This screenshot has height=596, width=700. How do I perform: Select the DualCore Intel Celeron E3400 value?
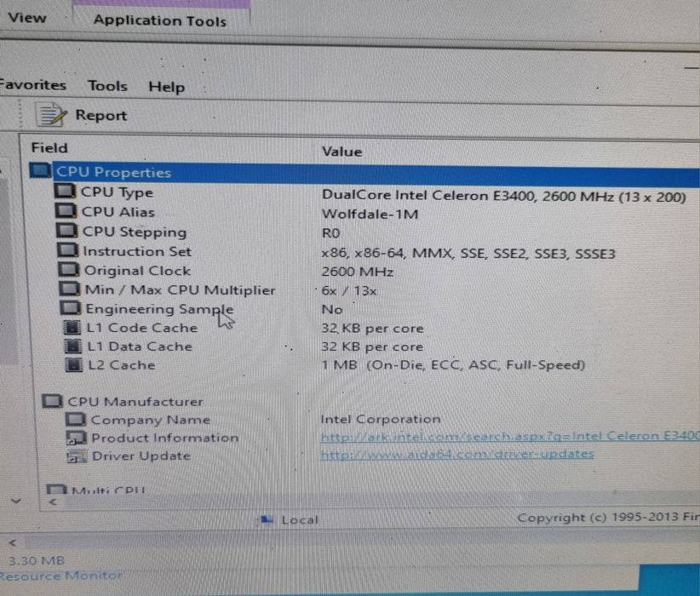click(x=503, y=196)
